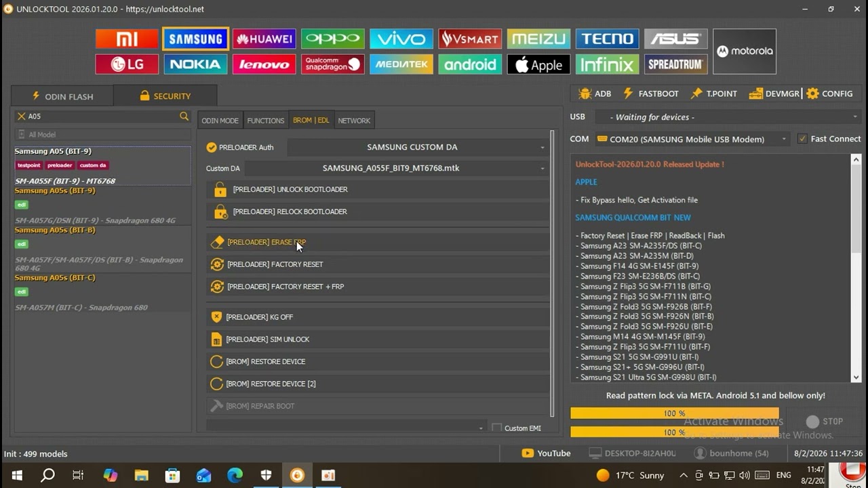The height and width of the screenshot is (488, 868).
Task: Switch to the SECURITY tab
Action: 165,96
